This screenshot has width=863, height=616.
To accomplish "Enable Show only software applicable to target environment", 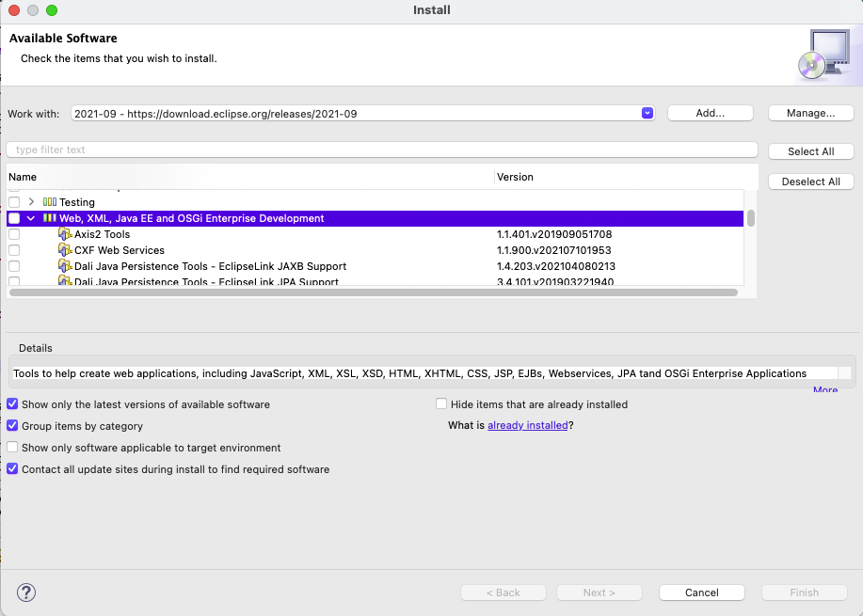I will (12, 447).
